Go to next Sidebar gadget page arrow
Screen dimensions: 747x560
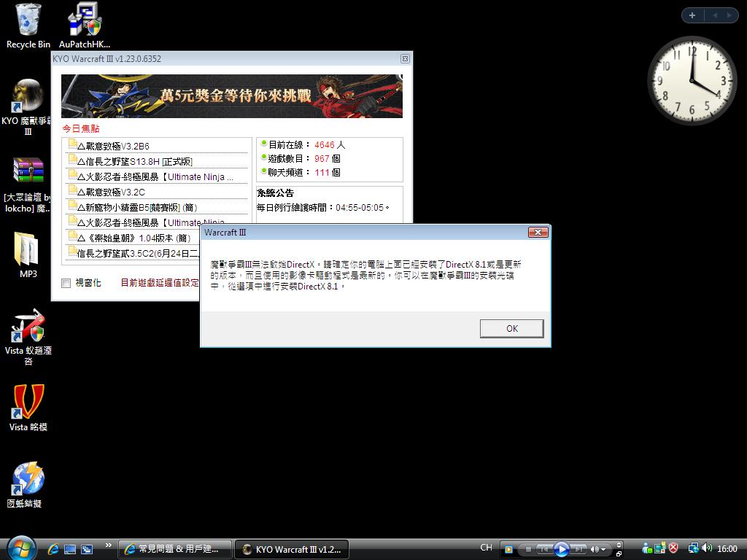coord(729,15)
